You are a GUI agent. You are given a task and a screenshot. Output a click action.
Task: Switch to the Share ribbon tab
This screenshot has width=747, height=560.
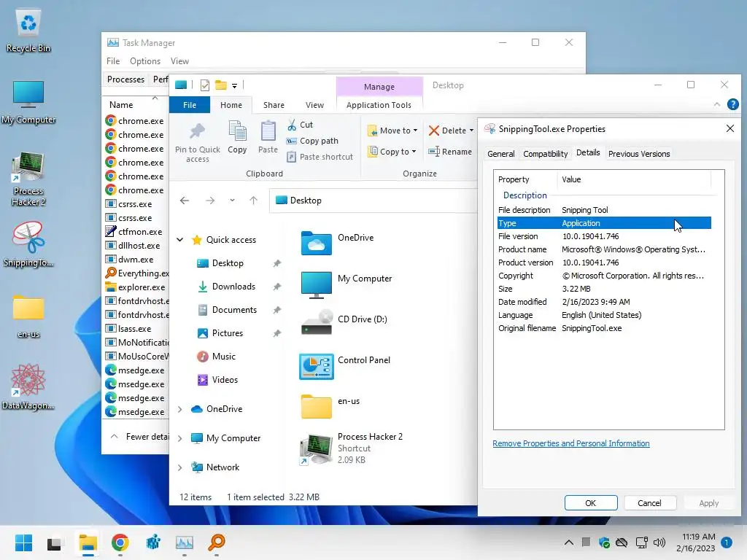[x=274, y=105]
